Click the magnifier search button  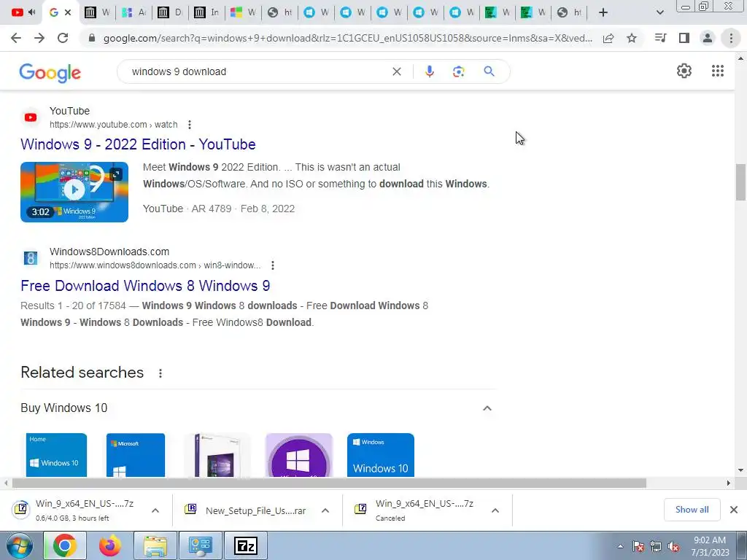coord(489,71)
